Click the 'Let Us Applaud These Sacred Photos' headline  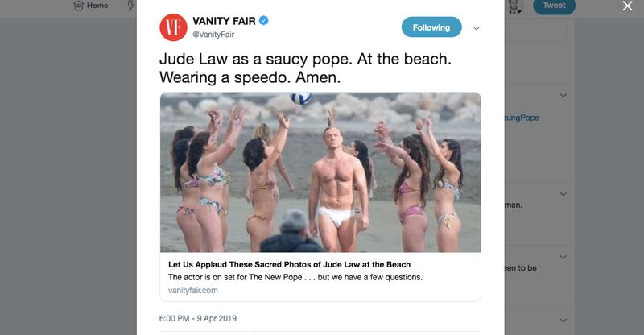[x=289, y=264]
